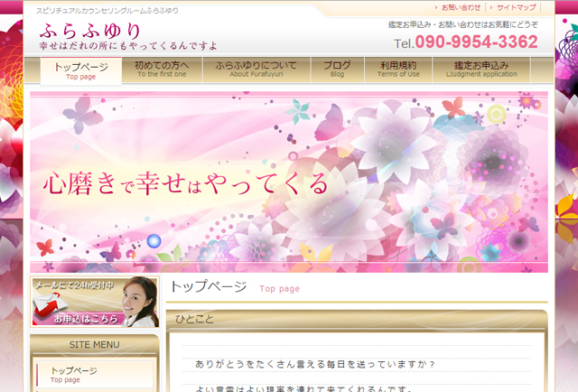578x392 pixels.
Task: Click the 幸せはだれの所にも tagline under logo
Action: pyautogui.click(x=126, y=44)
